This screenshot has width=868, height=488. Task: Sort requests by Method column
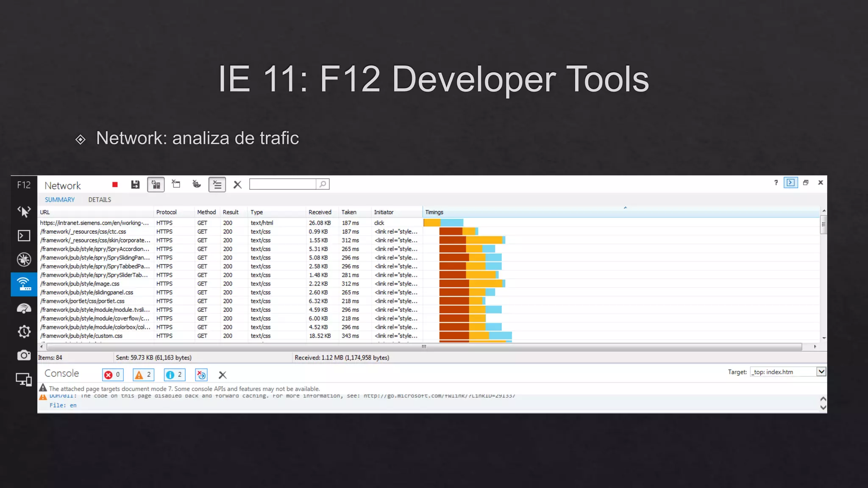click(x=207, y=212)
